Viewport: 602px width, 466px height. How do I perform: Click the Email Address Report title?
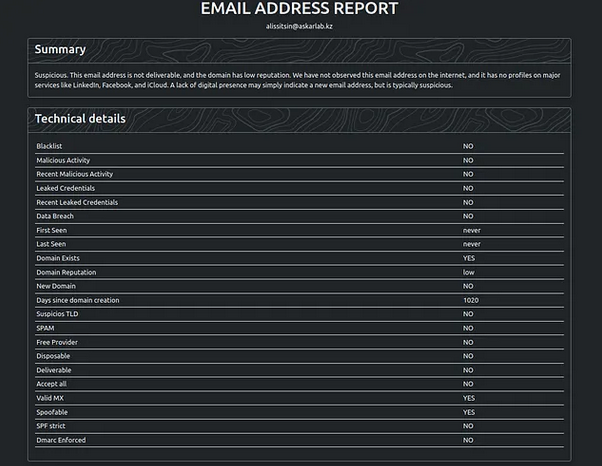pos(299,9)
